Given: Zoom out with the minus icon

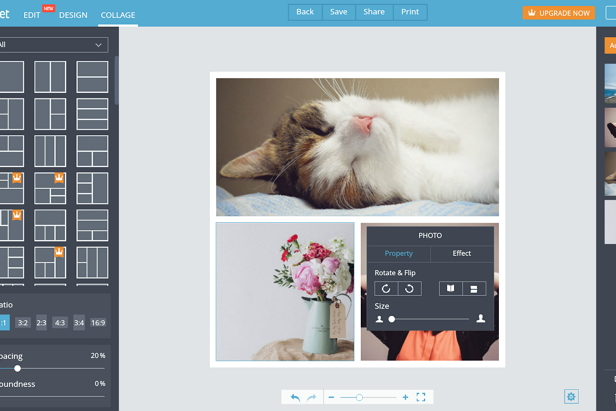Looking at the screenshot, I should tap(331, 397).
